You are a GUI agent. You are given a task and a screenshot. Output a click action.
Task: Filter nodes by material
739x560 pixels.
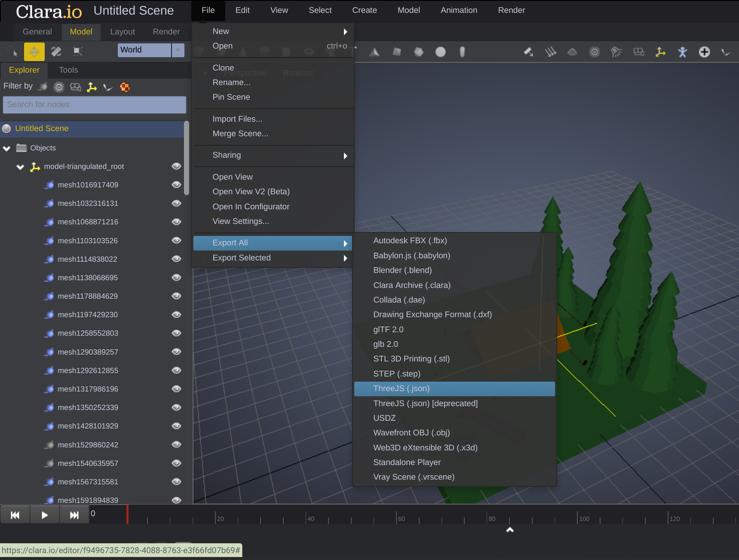pos(125,87)
